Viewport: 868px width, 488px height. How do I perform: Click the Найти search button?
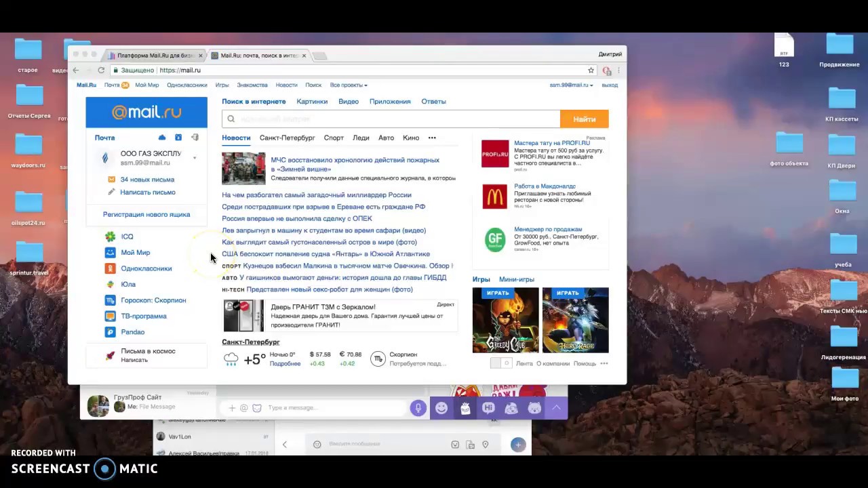tap(584, 119)
